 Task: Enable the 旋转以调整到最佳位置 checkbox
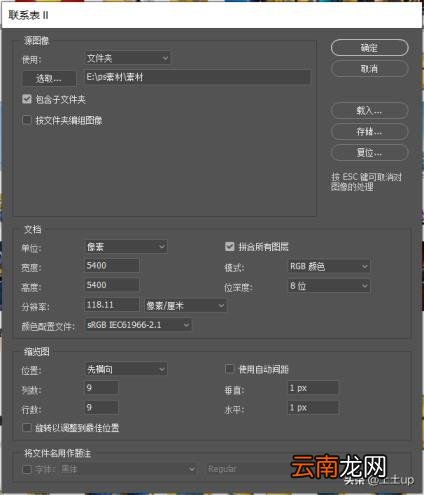click(x=27, y=427)
